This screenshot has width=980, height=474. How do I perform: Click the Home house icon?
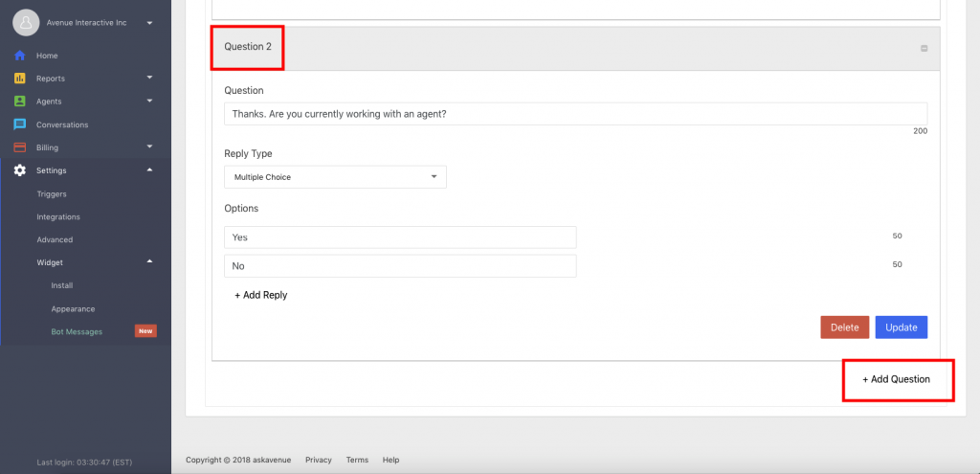click(x=20, y=56)
